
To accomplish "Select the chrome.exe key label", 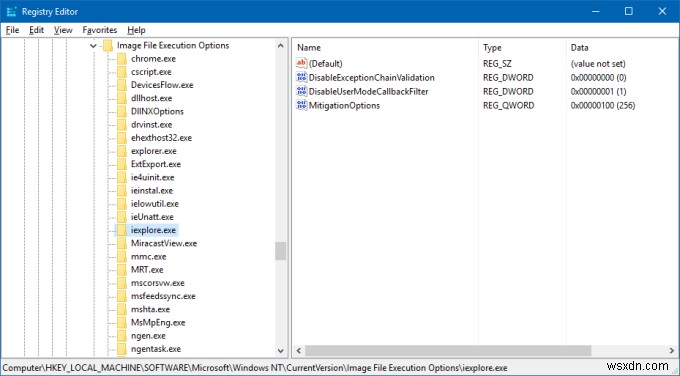I will [x=153, y=59].
